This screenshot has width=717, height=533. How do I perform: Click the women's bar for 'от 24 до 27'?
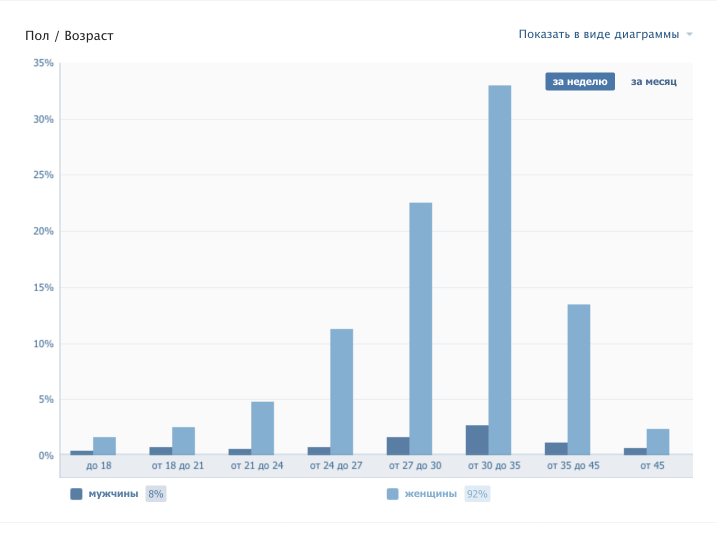coord(341,392)
